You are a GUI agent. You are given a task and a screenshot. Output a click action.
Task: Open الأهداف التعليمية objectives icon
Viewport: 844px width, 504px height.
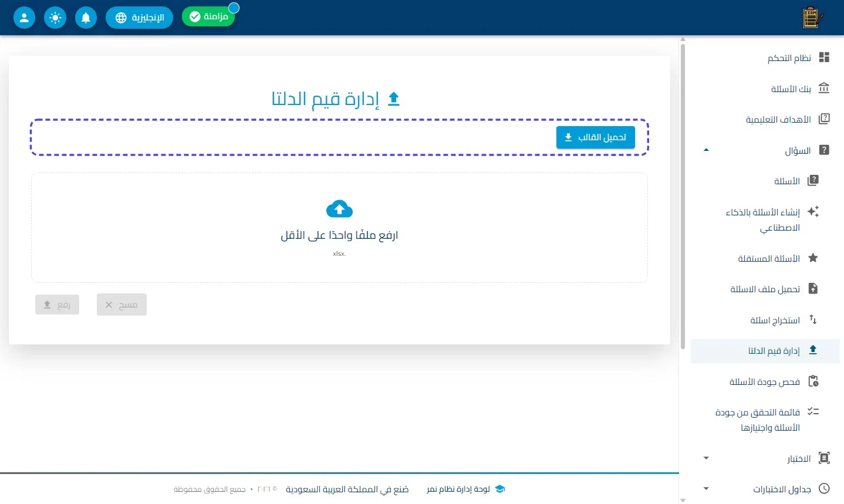824,119
